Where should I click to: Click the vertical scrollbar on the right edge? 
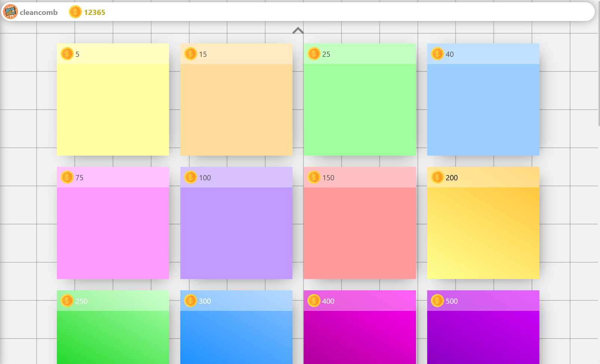[x=599, y=64]
